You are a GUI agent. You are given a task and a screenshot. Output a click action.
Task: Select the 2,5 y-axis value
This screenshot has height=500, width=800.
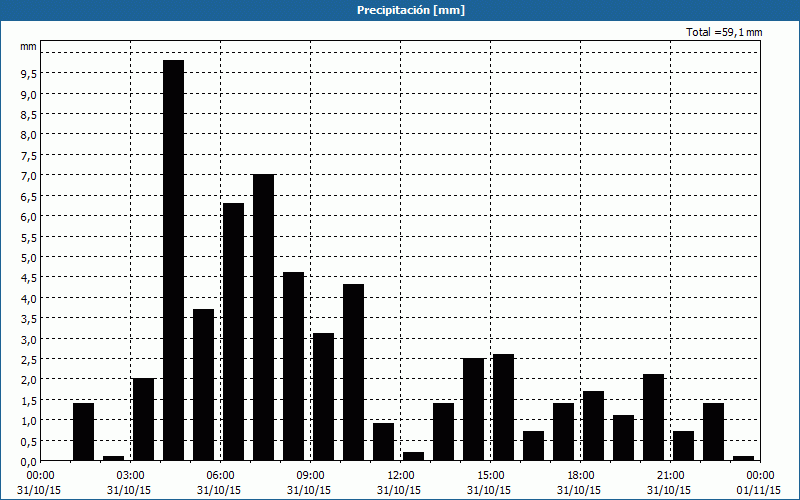(x=29, y=360)
